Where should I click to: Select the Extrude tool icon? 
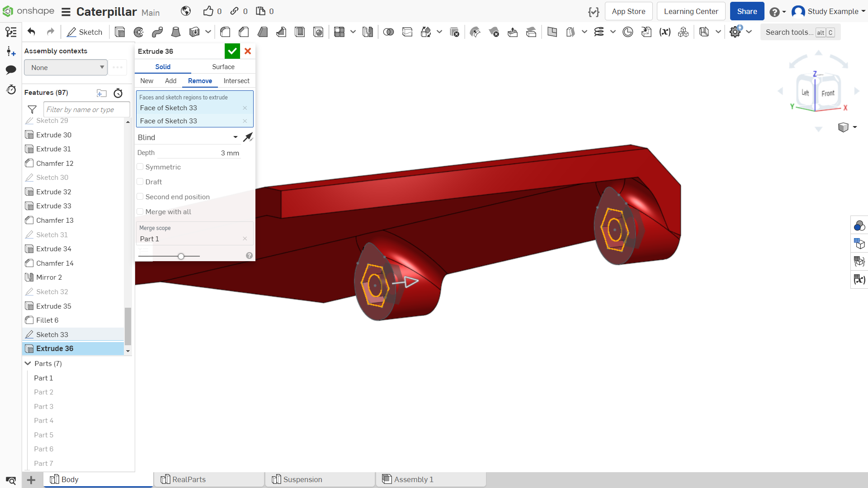coord(120,32)
